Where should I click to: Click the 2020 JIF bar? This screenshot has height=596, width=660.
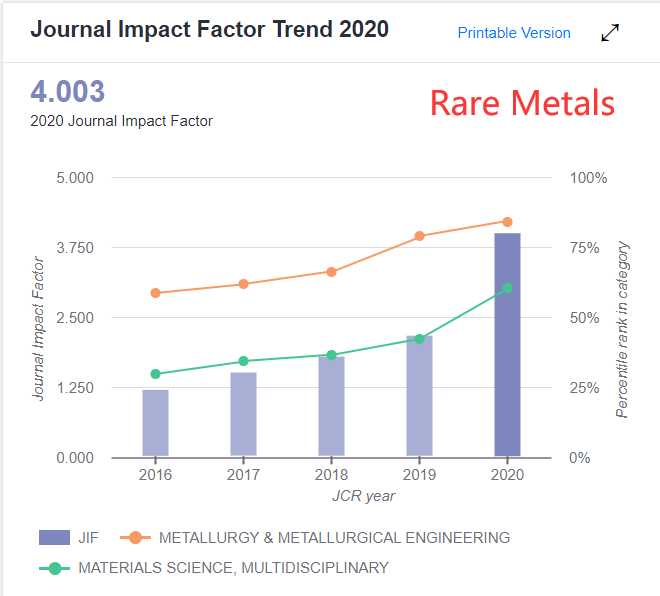507,345
